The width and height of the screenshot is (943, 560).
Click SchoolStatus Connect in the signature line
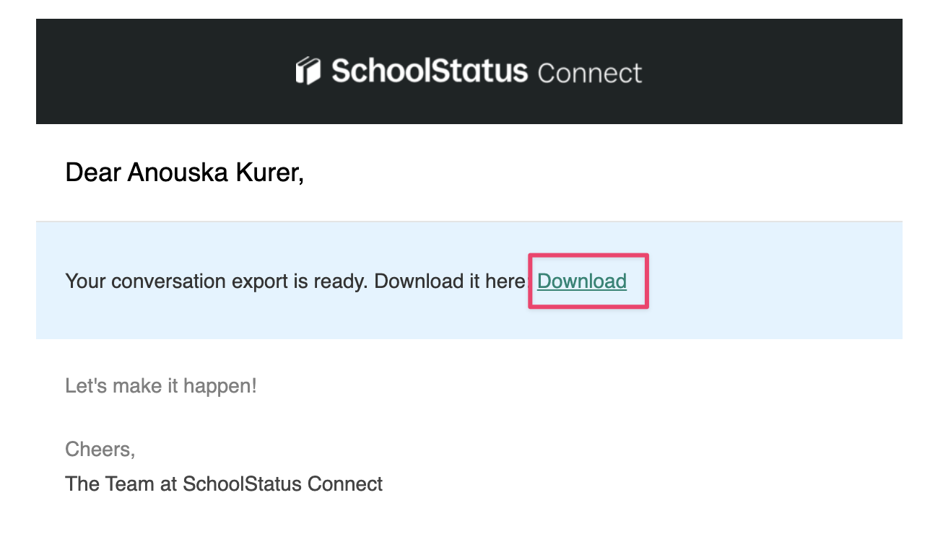point(282,484)
